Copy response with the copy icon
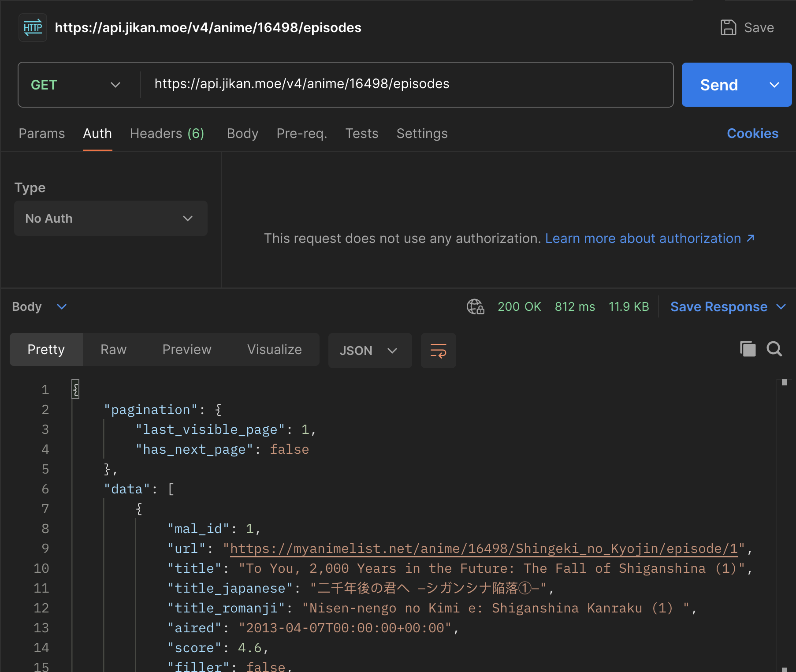796x672 pixels. (748, 349)
